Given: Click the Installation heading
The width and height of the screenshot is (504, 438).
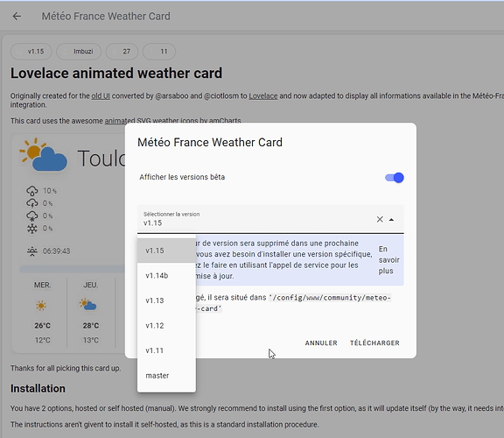Looking at the screenshot, I should (x=38, y=388).
